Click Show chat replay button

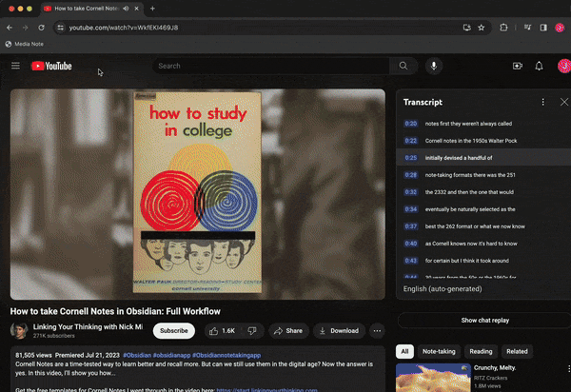pyautogui.click(x=484, y=321)
